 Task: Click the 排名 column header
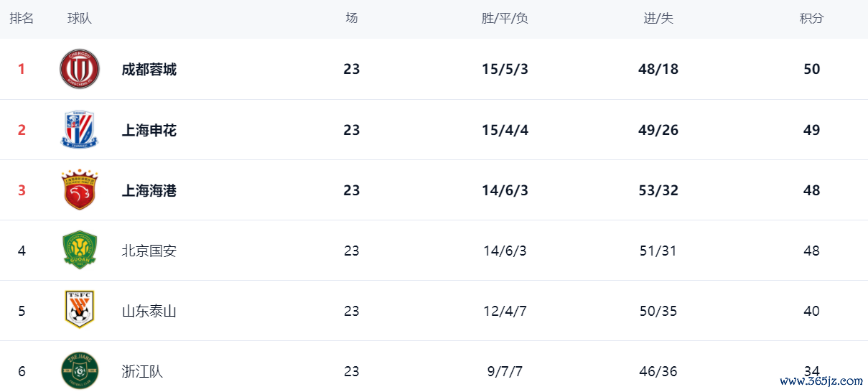pos(22,19)
